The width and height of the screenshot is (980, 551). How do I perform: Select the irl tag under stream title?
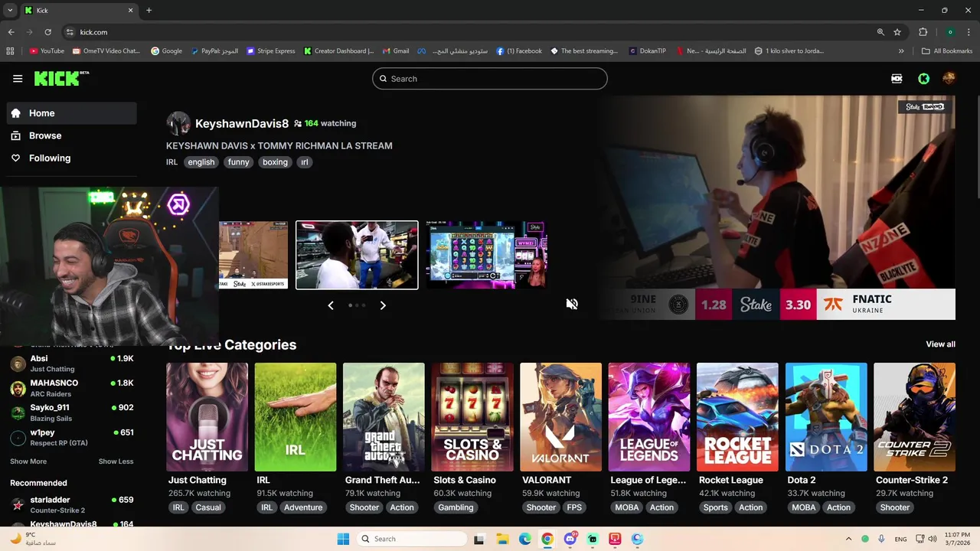point(304,162)
